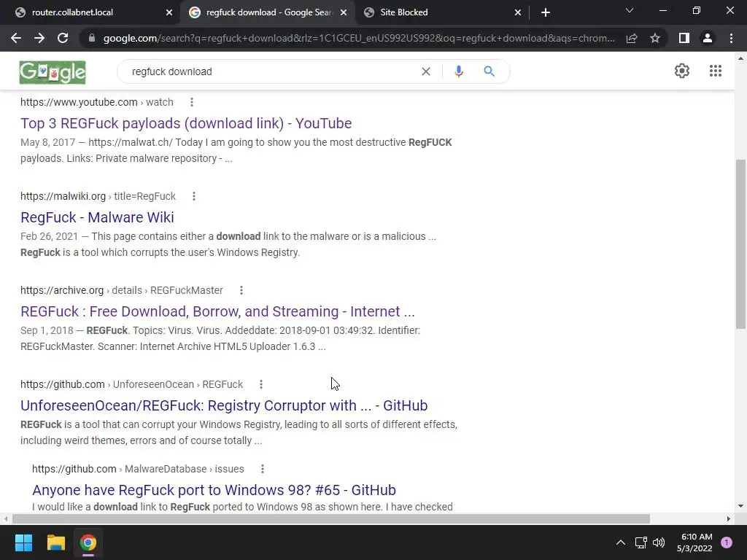Share this page from the address bar
747x560 pixels.
(x=632, y=38)
